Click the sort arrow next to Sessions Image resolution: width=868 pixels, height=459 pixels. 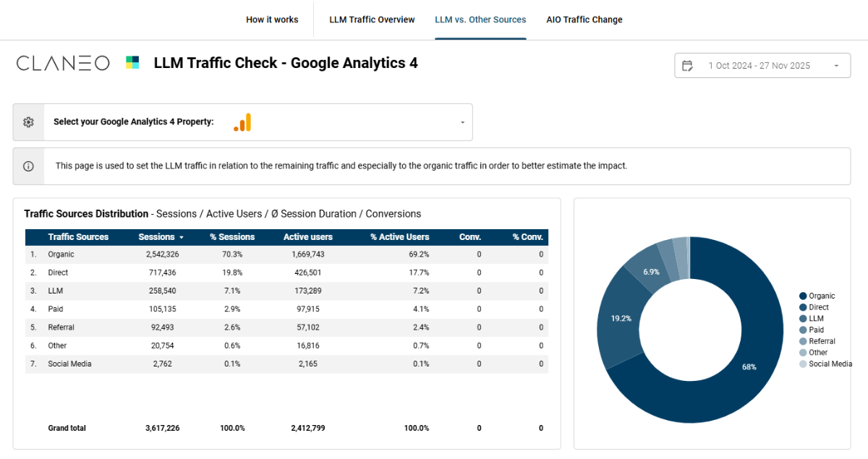click(x=182, y=237)
